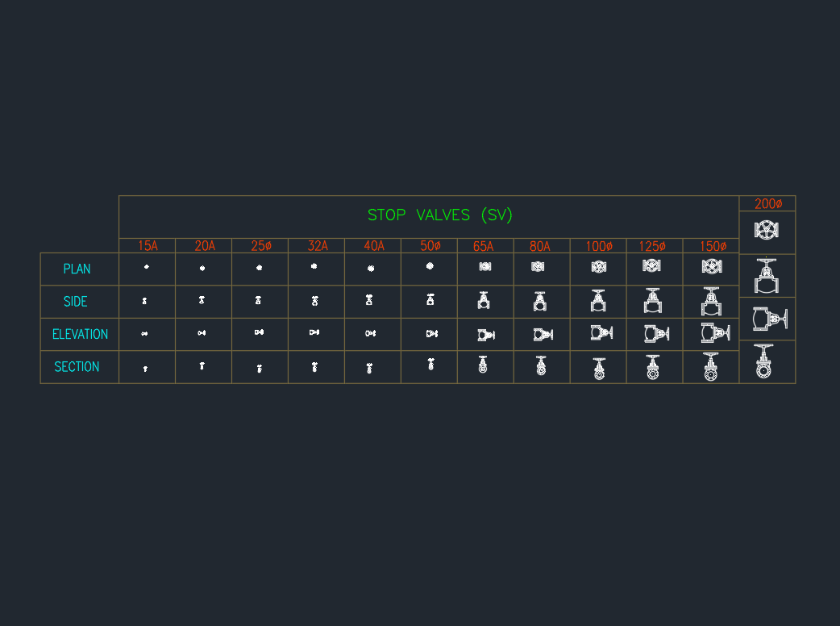840x626 pixels.
Task: Select the 200ø plan view valve symbol
Action: (767, 230)
